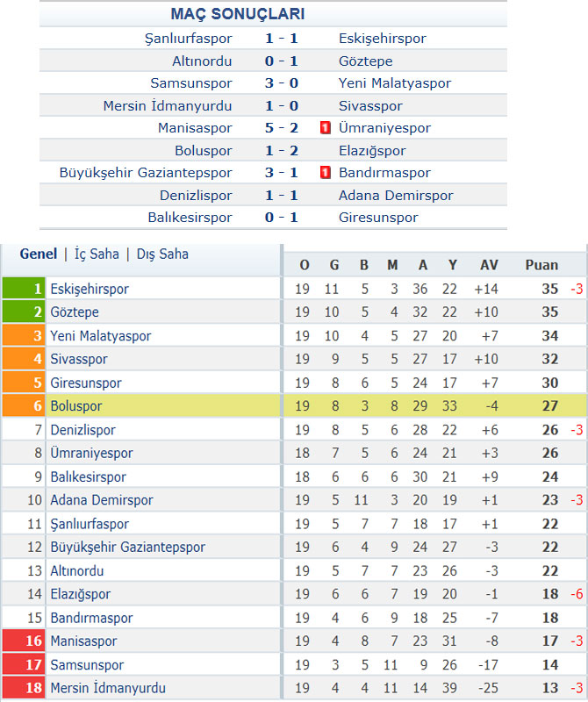Click the green rank 1 badge
This screenshot has height=702, width=588.
click(x=24, y=289)
